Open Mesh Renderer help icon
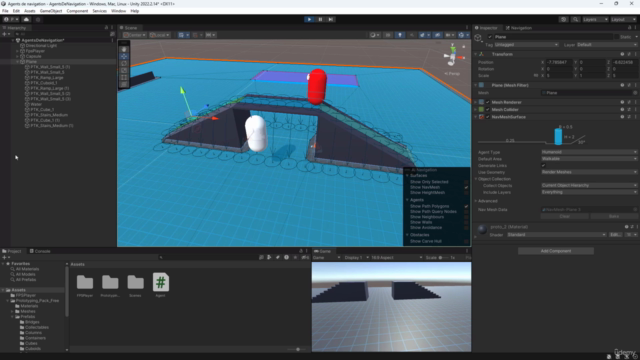 click(x=622, y=102)
